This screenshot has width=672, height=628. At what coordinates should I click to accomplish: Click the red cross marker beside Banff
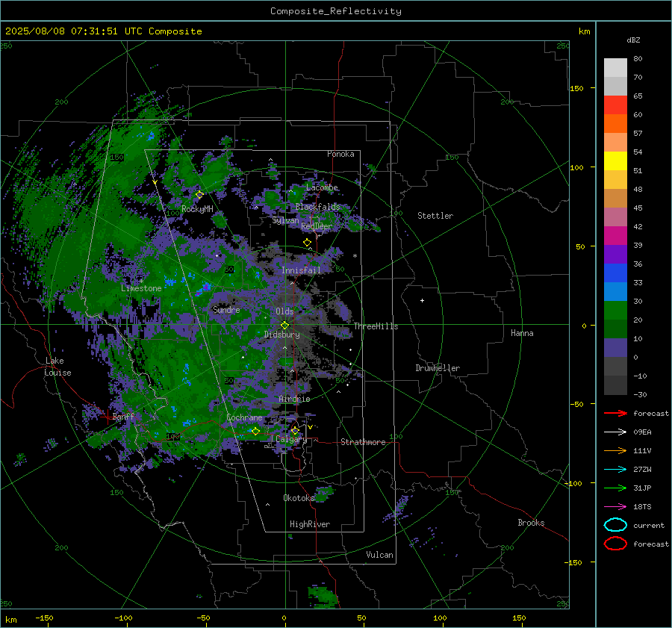point(107,416)
